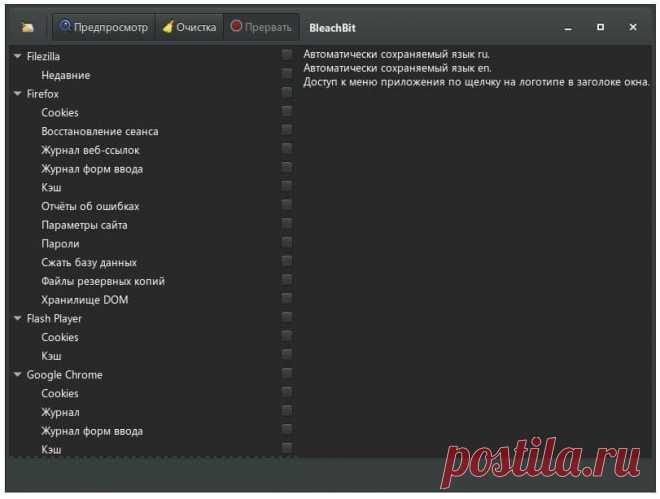
Task: Select the Сжать базу данных item
Action: (89, 263)
